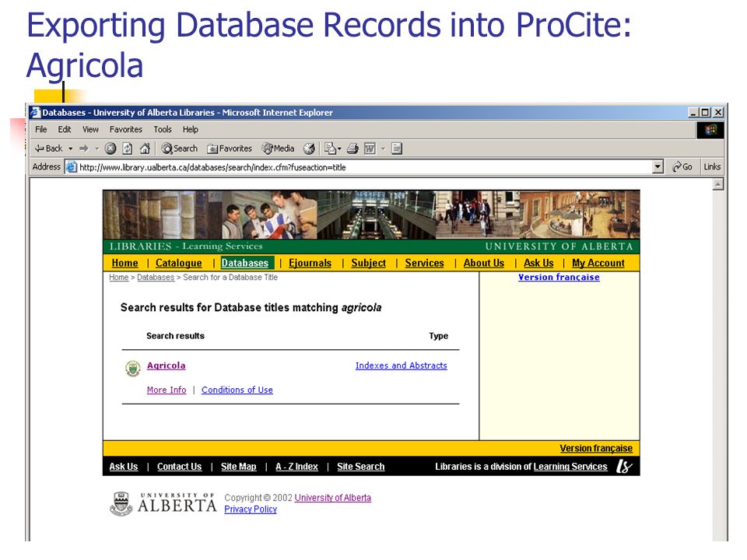Image resolution: width=747 pixels, height=560 pixels.
Task: Click the top Version française link
Action: point(559,277)
